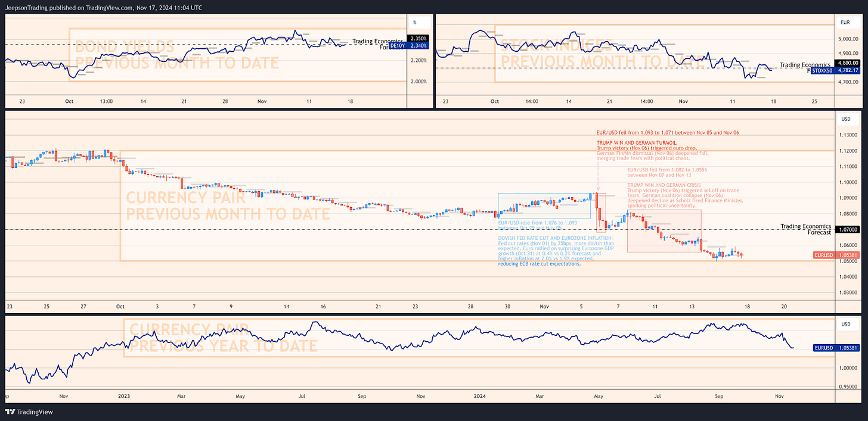Click the TradingView logo at bottom left
The width and height of the screenshot is (868, 421).
[29, 412]
